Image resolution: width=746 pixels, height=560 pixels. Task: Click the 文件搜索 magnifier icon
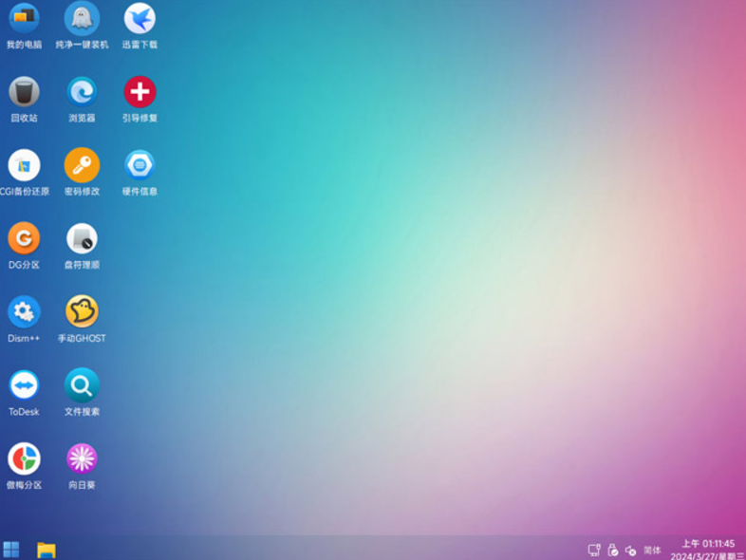82,385
